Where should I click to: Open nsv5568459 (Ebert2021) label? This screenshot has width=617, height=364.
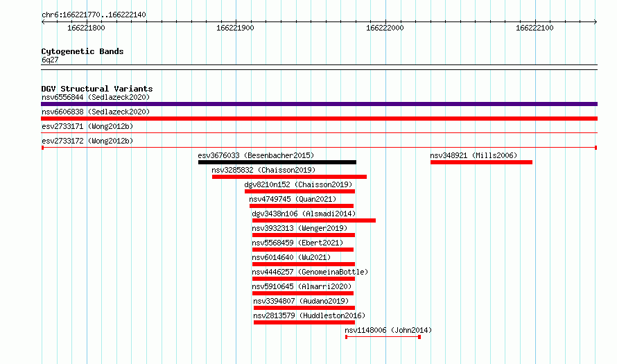tap(297, 243)
